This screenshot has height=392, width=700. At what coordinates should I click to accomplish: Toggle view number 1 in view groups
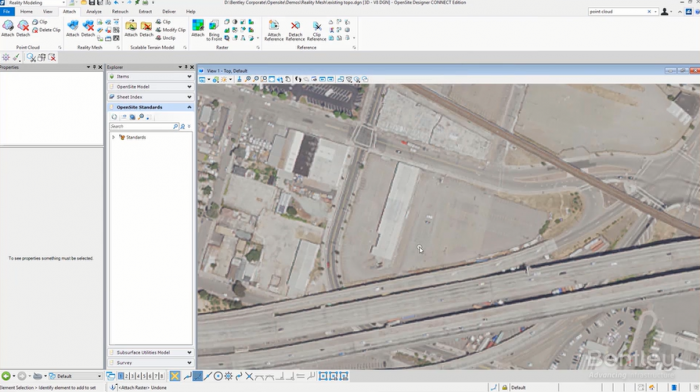(x=121, y=376)
